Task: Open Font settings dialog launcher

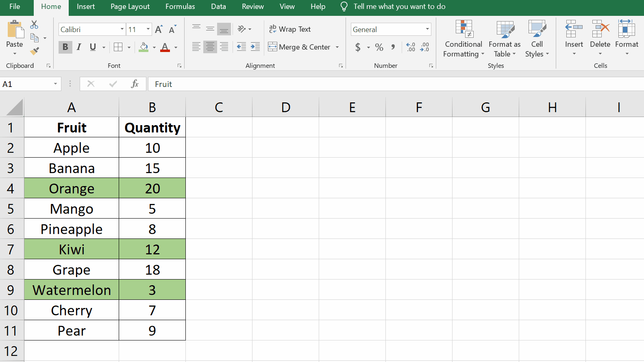Action: (179, 65)
